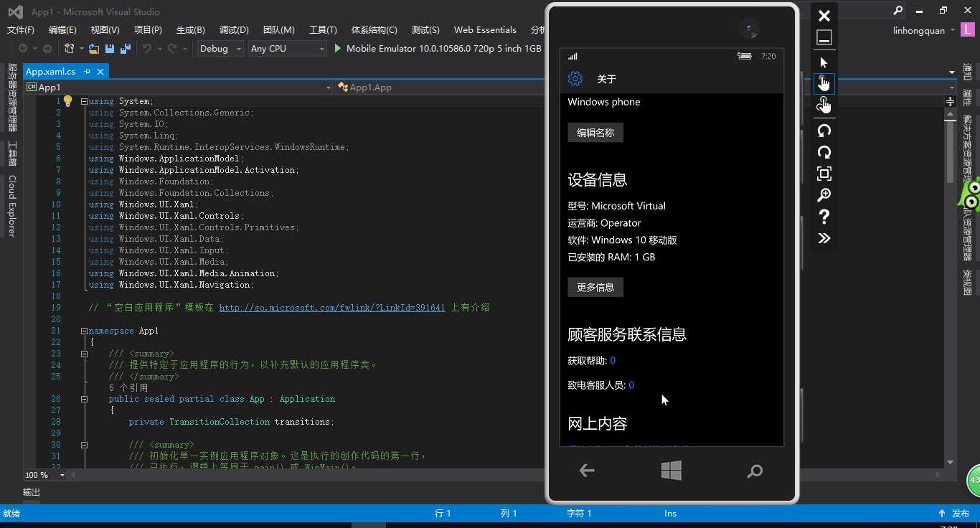Open the Debug configuration dropdown

pos(220,48)
